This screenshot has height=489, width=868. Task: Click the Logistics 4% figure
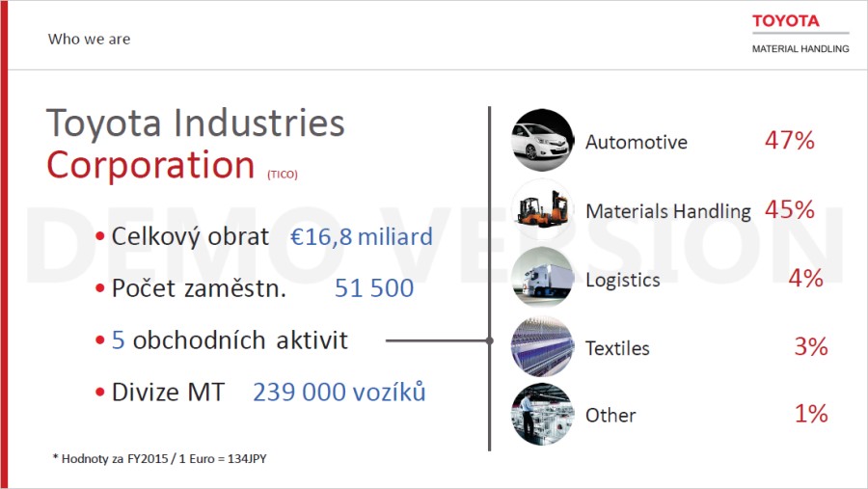806,278
